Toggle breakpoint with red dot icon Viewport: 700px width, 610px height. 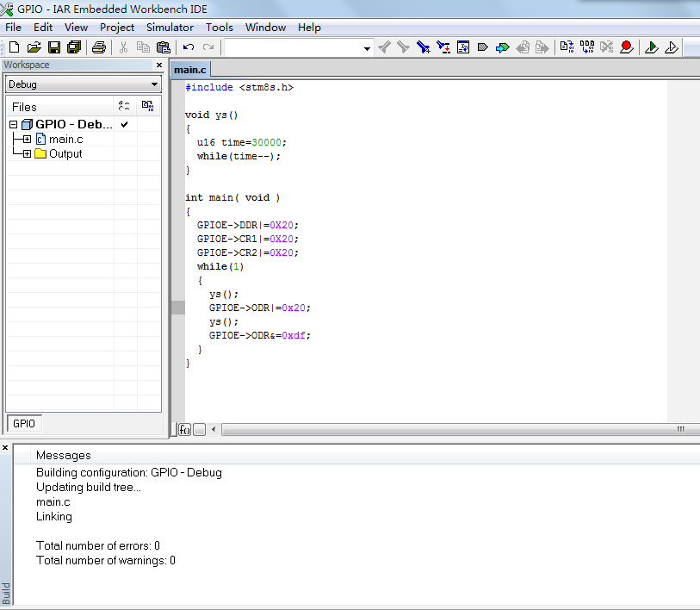627,47
